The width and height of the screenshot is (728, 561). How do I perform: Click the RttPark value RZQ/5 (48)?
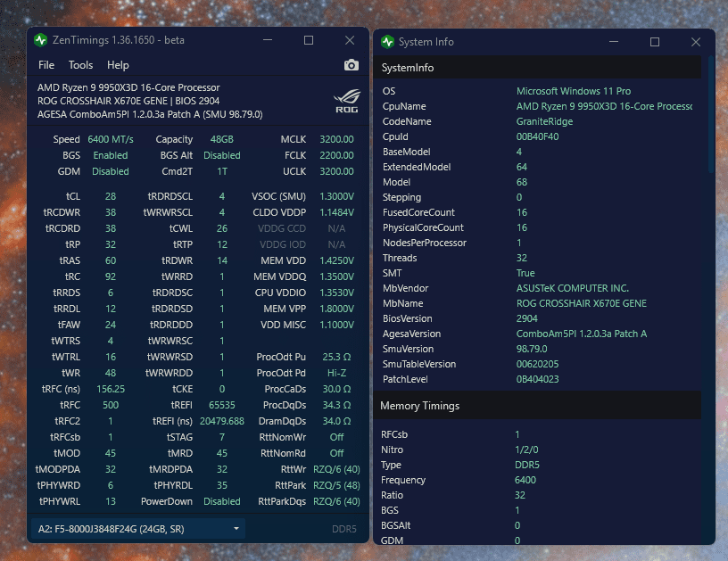336,485
